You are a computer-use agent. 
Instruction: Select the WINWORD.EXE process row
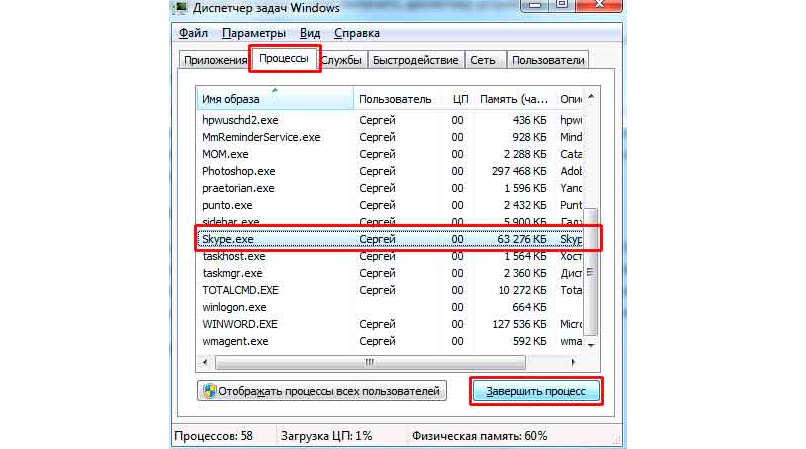pos(380,324)
